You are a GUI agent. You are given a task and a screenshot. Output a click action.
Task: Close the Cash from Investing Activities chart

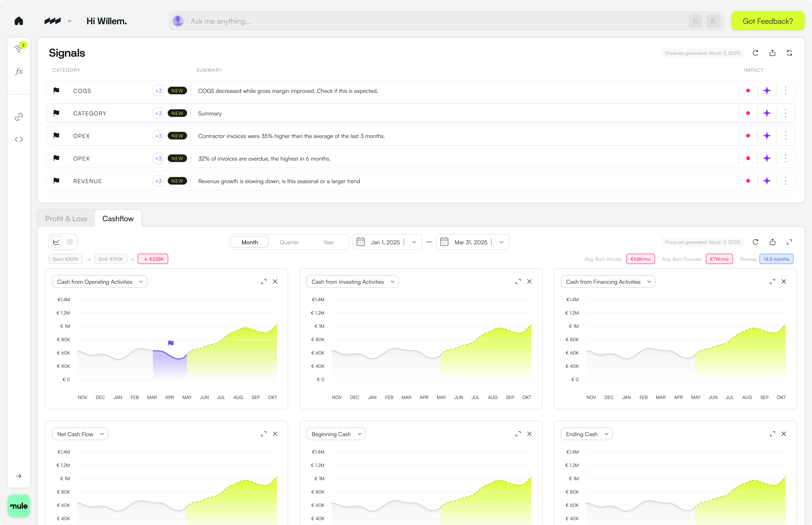coord(529,282)
